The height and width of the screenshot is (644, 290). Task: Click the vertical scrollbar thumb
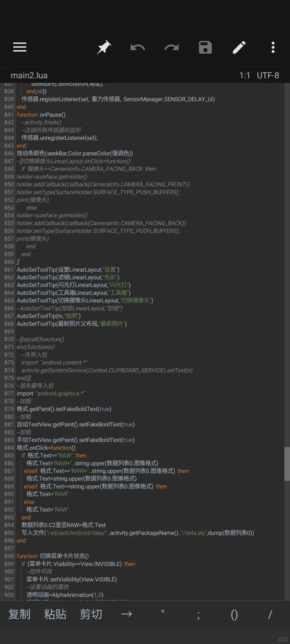pyautogui.click(x=287, y=464)
